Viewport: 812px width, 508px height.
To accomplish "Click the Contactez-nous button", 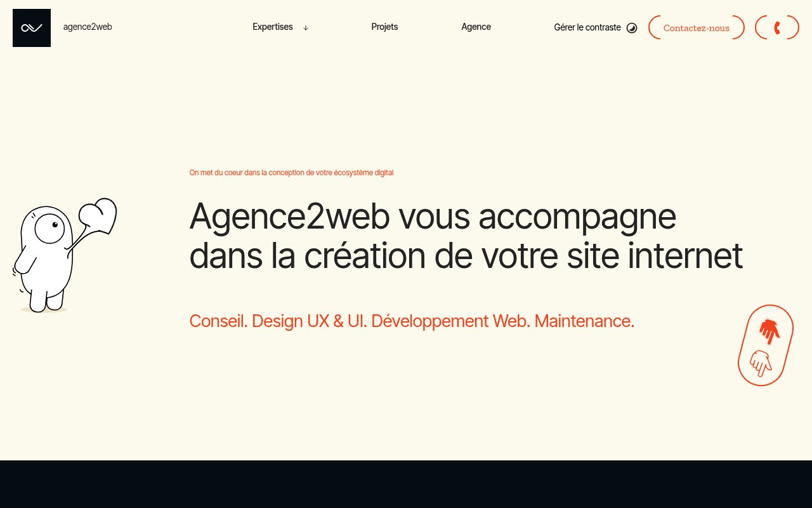I will pos(697,27).
